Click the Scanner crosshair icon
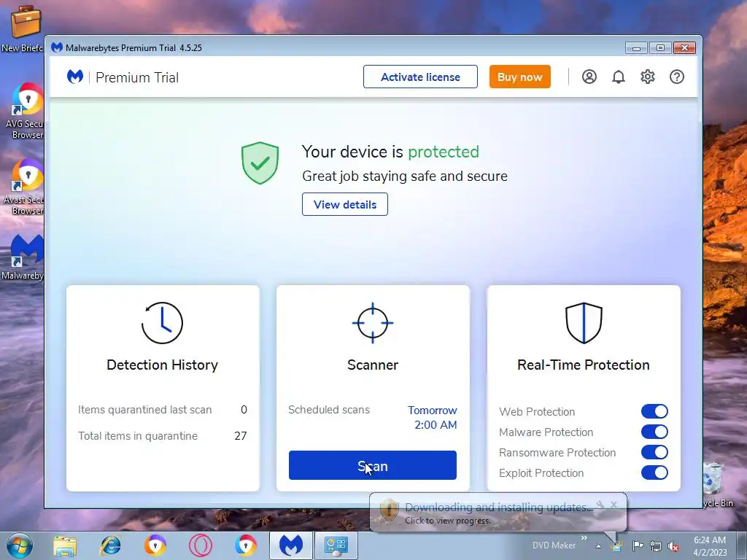This screenshot has width=747, height=560. [373, 323]
